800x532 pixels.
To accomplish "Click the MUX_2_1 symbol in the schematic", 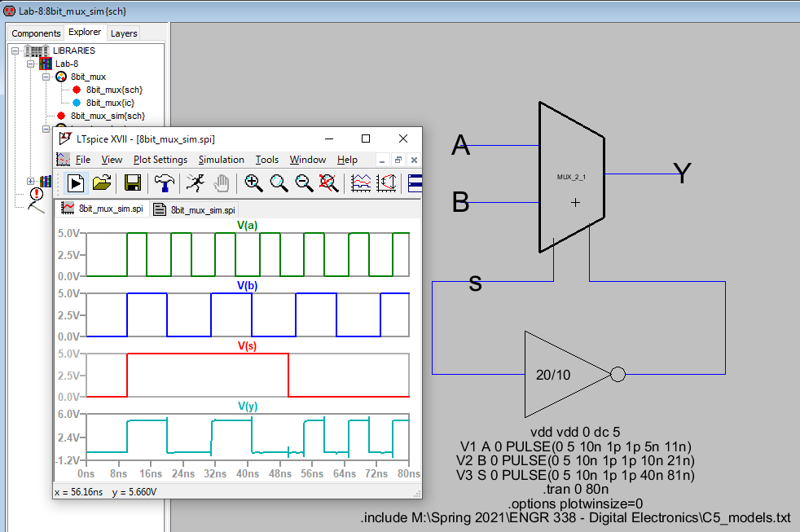I will pos(571,177).
